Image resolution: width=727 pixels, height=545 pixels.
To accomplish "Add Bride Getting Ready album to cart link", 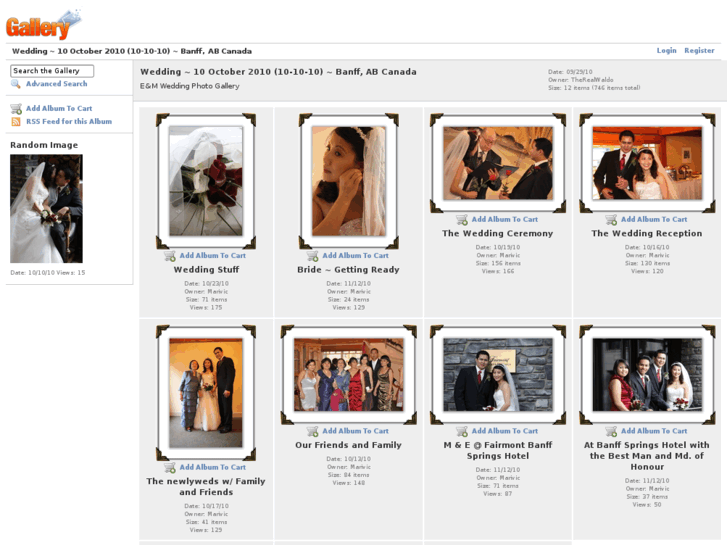I will click(x=356, y=256).
